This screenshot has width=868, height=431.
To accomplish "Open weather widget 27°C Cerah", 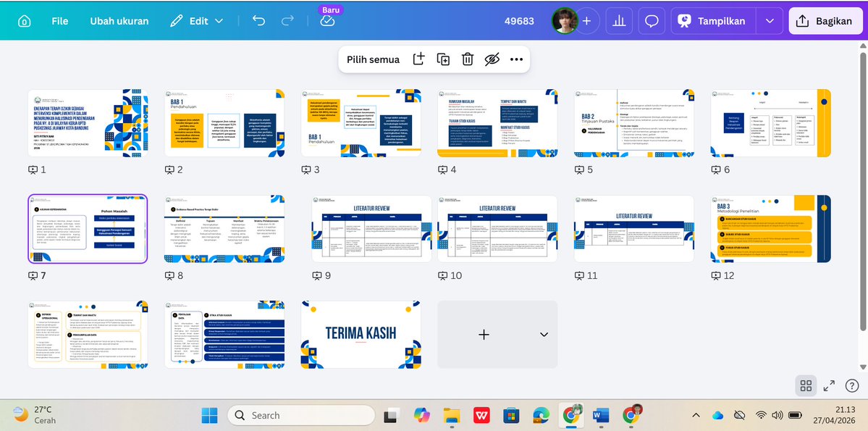I will (x=34, y=414).
